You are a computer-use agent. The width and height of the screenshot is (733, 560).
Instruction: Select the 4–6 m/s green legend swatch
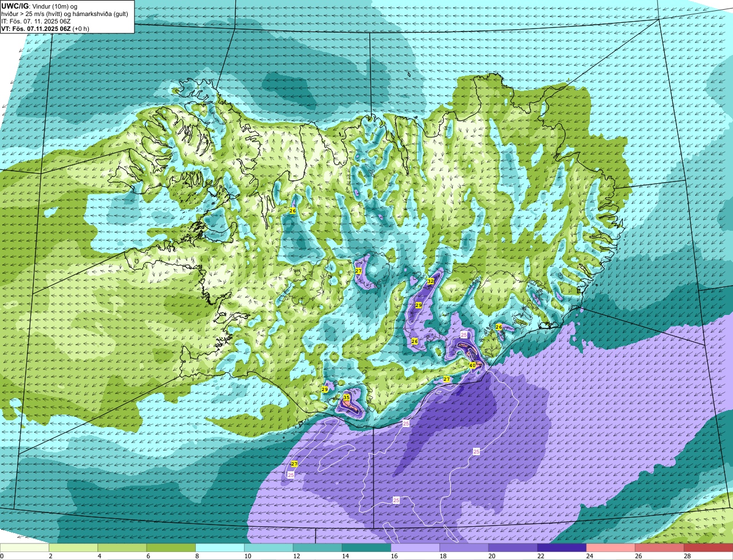coord(122,547)
